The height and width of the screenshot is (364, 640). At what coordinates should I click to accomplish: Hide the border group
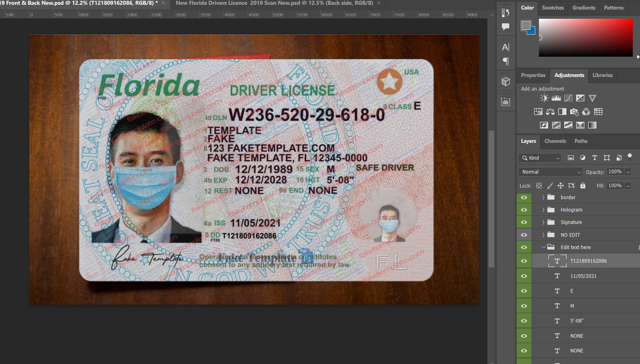tap(524, 197)
